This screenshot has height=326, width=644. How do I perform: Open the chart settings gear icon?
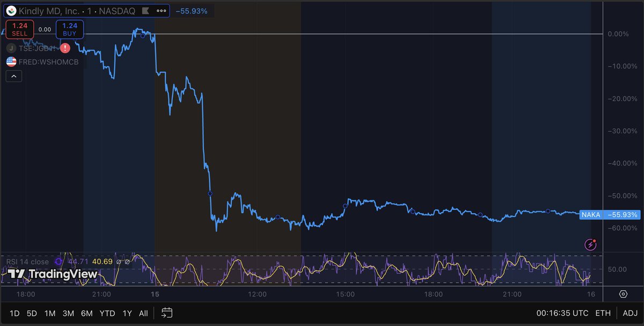coord(623,294)
